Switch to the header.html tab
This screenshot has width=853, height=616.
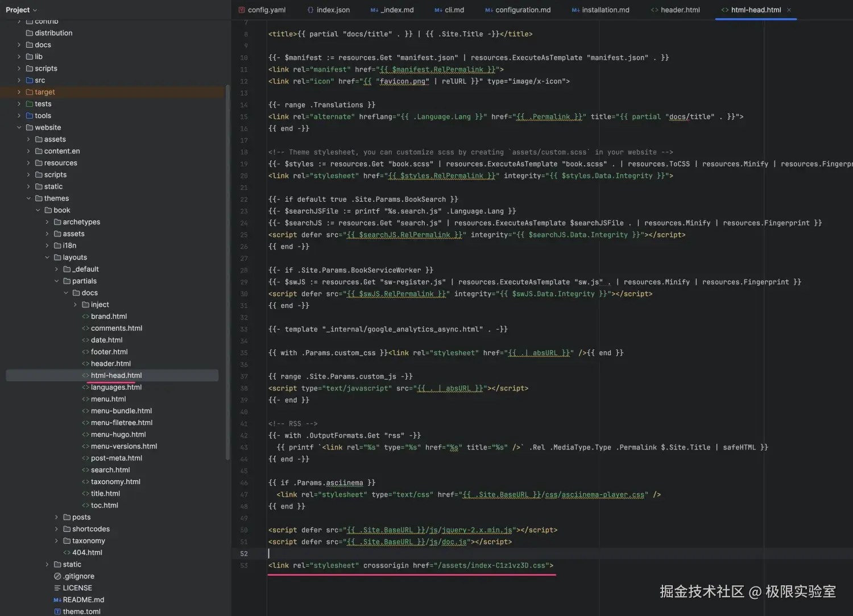point(675,10)
